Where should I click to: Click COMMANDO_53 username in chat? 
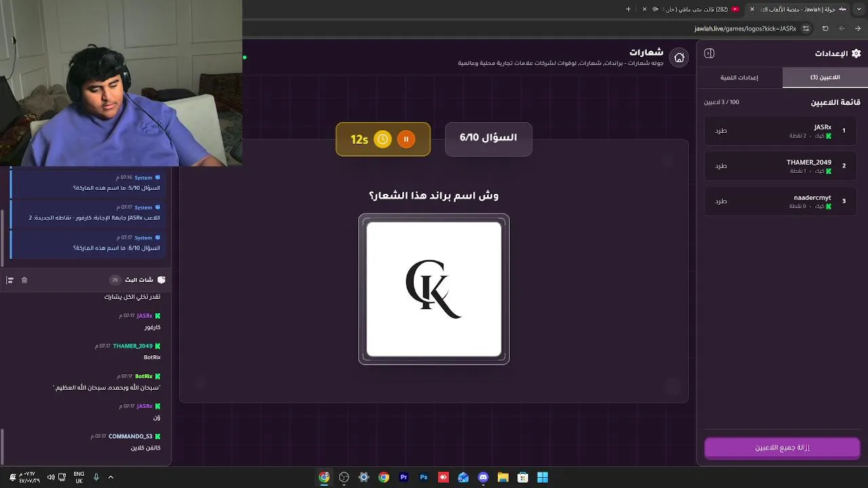(x=130, y=436)
